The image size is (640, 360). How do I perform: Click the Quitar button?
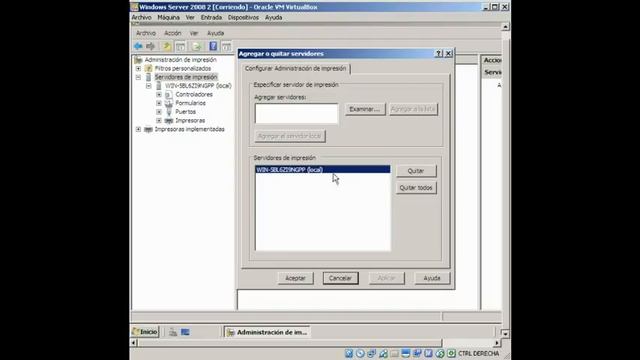click(x=416, y=171)
